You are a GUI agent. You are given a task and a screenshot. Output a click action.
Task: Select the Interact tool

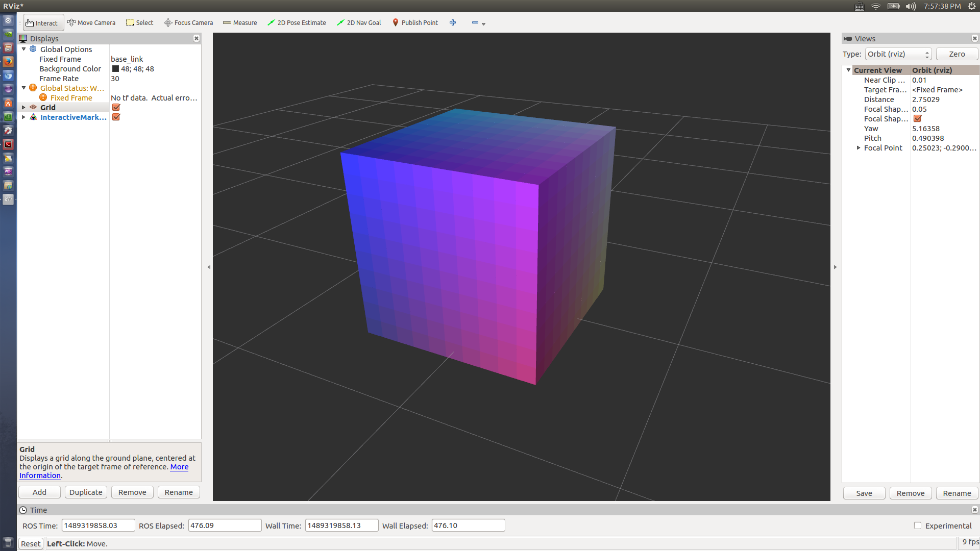[42, 23]
